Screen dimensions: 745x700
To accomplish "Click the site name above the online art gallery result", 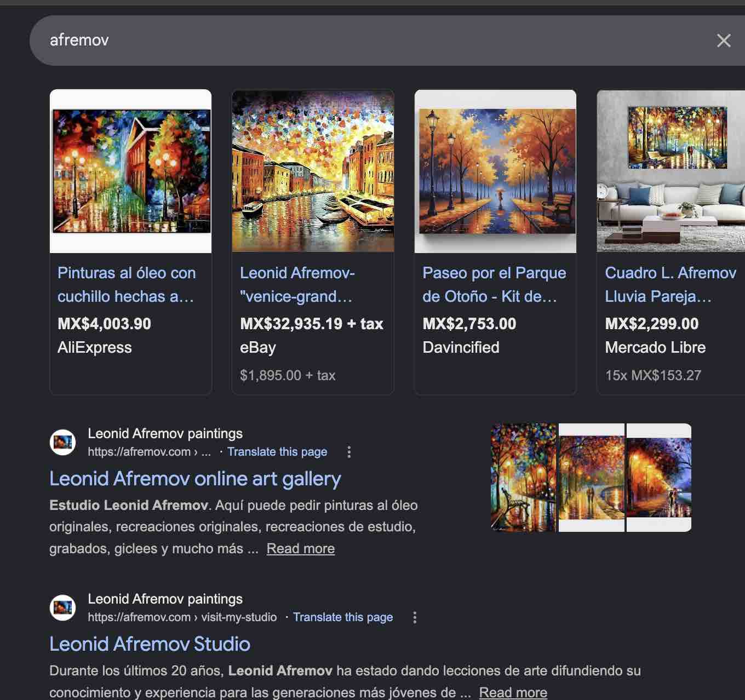I will coord(165,434).
